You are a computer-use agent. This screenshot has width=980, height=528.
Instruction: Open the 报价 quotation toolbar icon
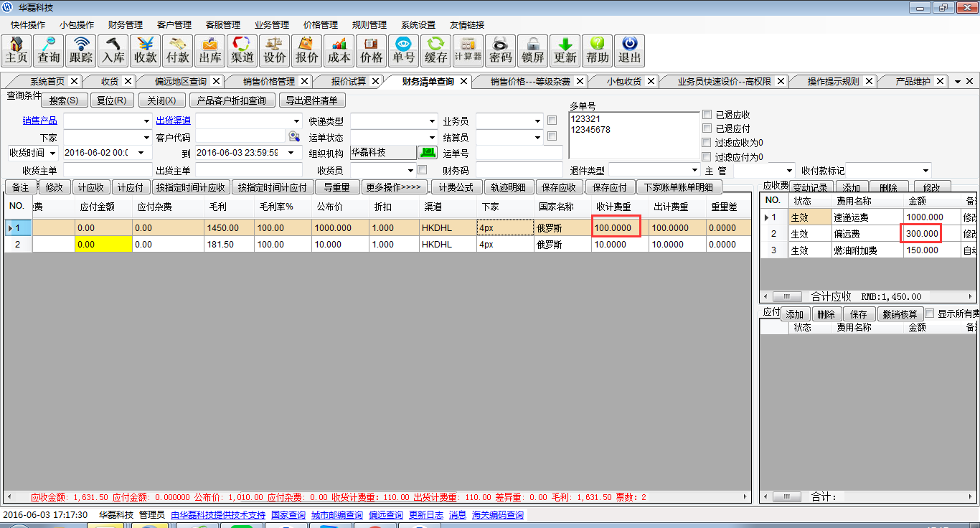pos(307,50)
